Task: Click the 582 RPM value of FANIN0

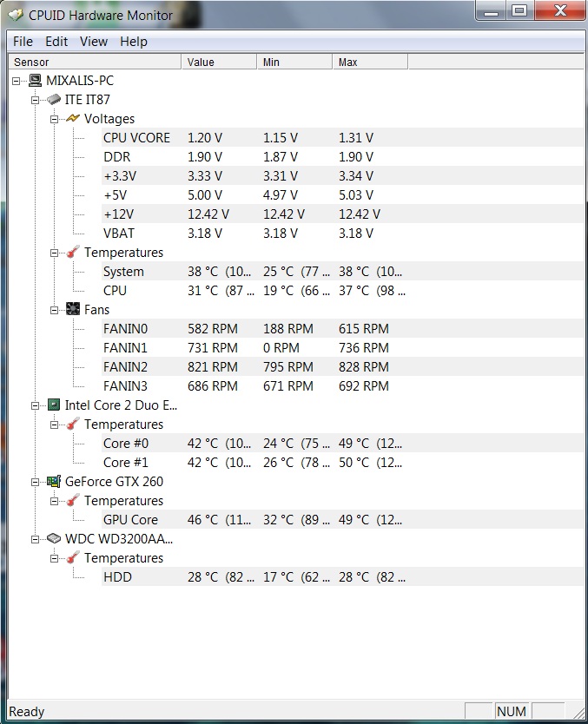Action: coord(213,329)
